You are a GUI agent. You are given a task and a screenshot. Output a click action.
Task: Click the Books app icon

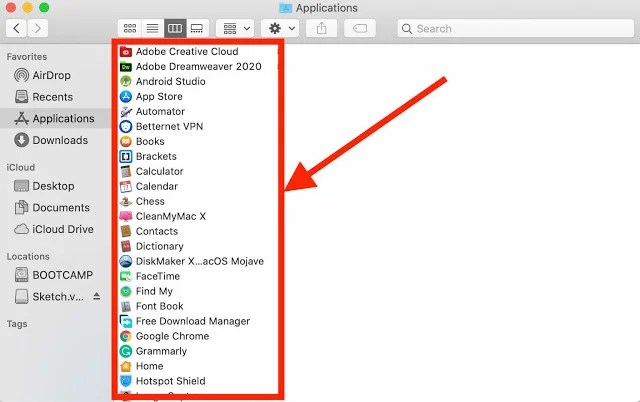point(126,142)
